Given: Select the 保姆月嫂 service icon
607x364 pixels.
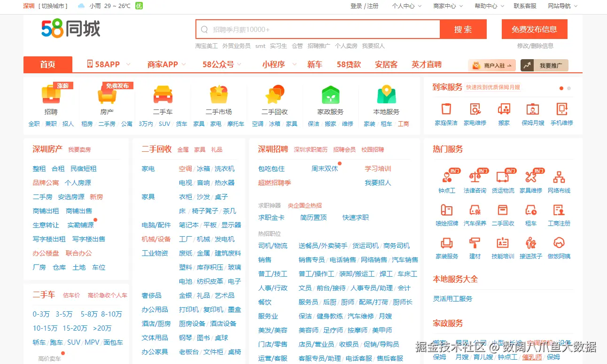Looking at the screenshot, I should click(533, 109).
